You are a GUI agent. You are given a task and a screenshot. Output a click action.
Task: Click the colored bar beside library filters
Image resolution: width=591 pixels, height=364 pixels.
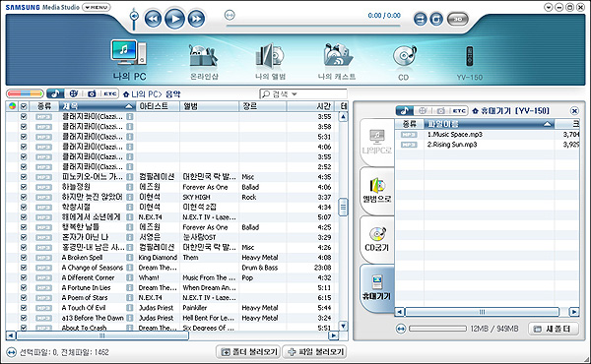[25, 93]
